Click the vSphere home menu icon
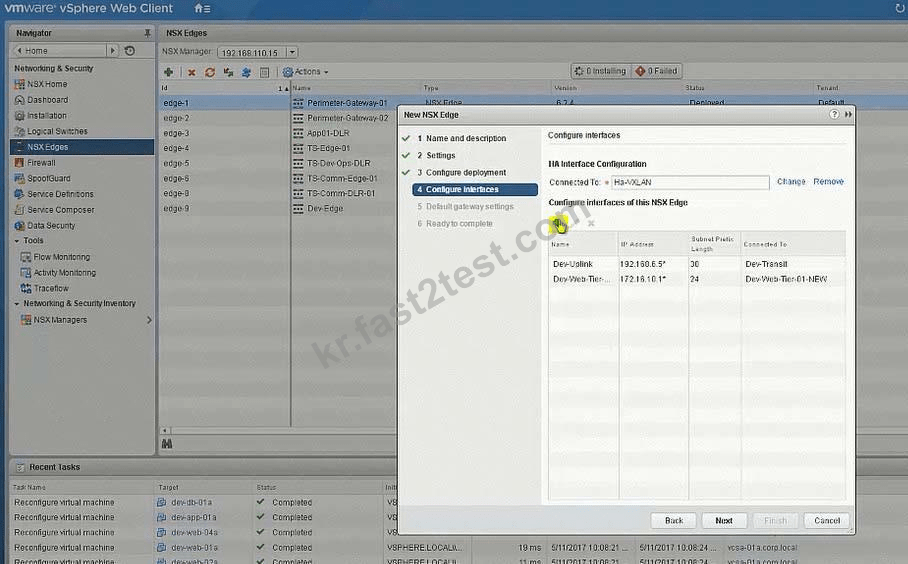Viewport: 908px width, 564px height. (x=202, y=8)
